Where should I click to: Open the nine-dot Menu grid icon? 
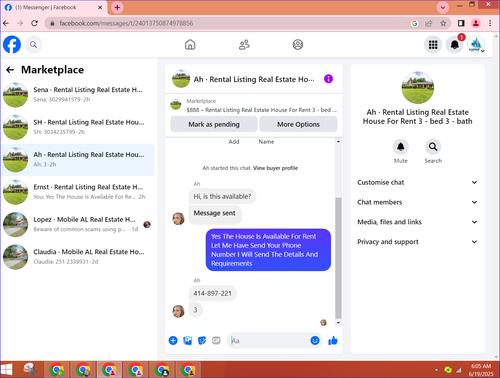pos(433,45)
